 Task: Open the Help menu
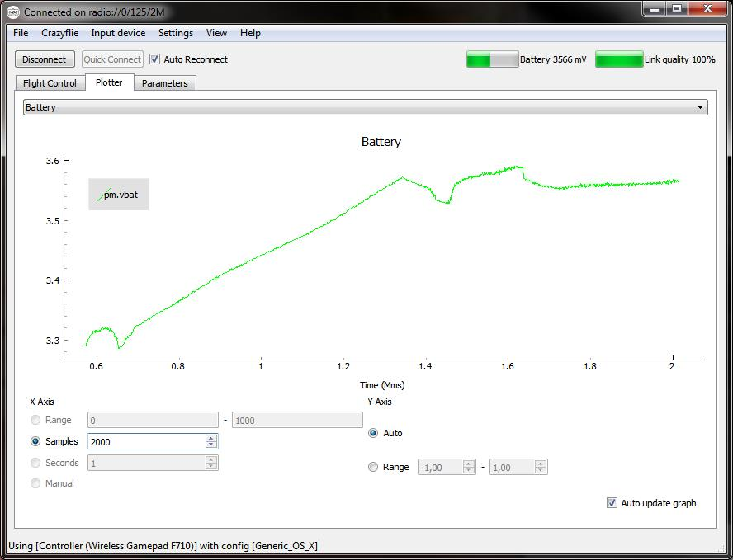(250, 33)
